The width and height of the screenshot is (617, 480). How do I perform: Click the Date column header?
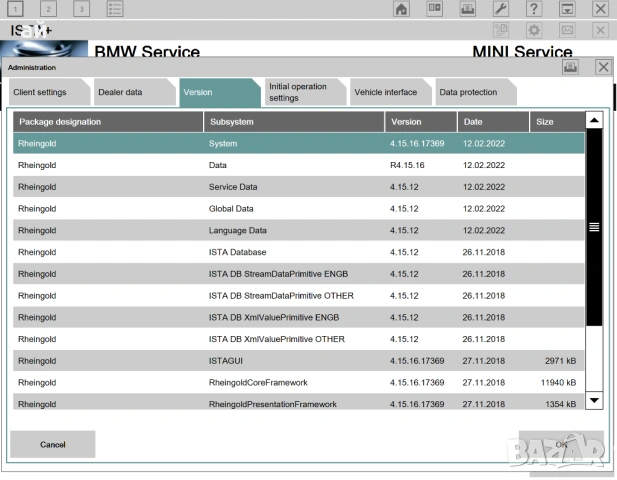(493, 122)
